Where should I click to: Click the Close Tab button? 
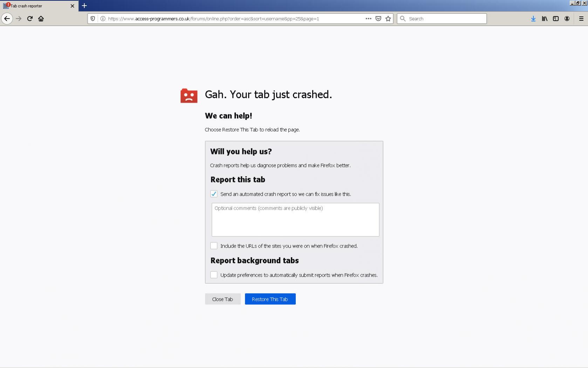(x=223, y=299)
